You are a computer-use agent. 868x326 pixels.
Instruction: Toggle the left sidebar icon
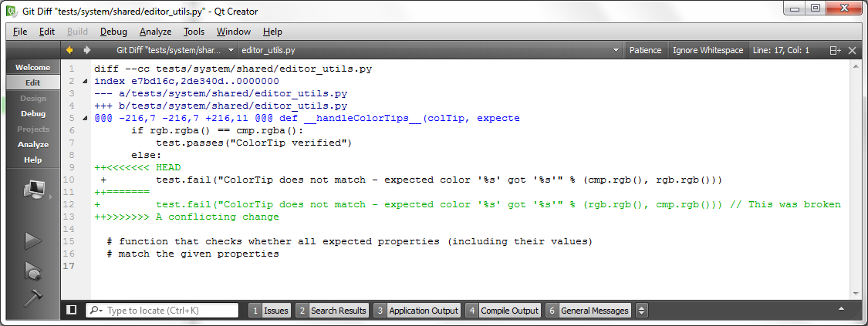pyautogui.click(x=72, y=311)
